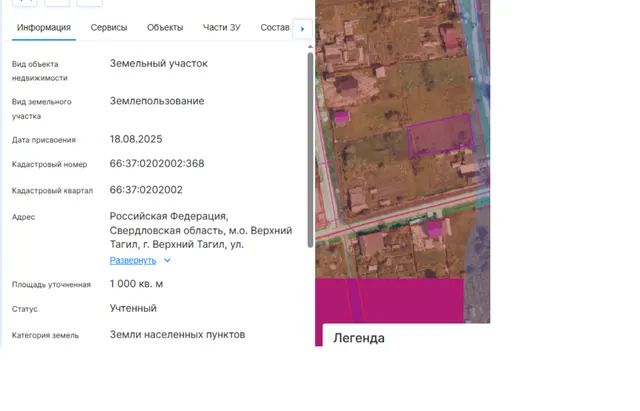
Task: Open the Сервисы tab
Action: pyautogui.click(x=109, y=28)
